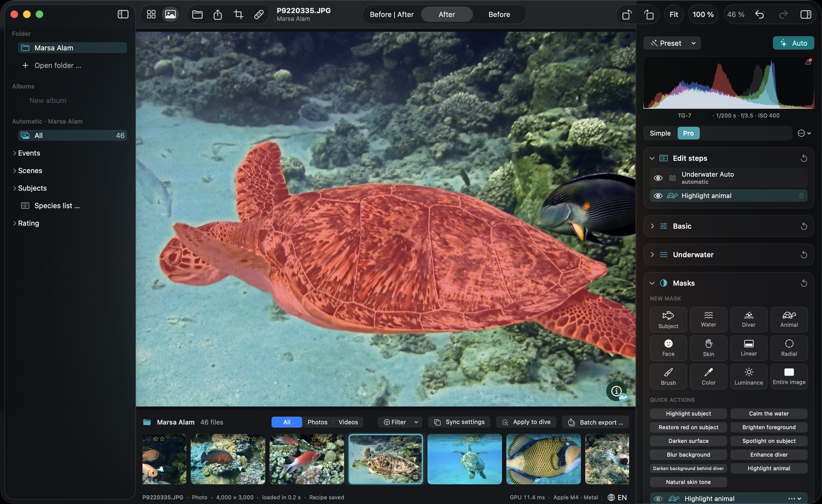Image resolution: width=822 pixels, height=504 pixels.
Task: Open the Filter dropdown
Action: 400,422
